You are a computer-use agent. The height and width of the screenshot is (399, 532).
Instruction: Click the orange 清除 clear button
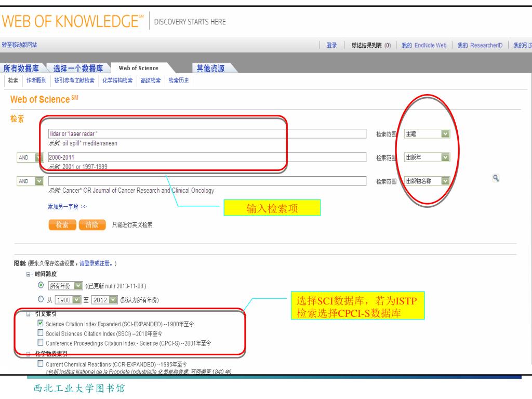pos(92,224)
